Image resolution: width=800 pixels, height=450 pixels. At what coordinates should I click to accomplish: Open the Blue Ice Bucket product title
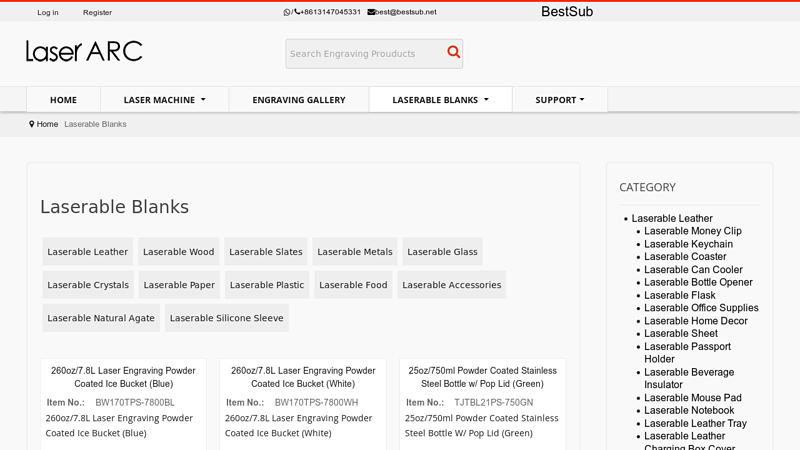[x=124, y=377]
